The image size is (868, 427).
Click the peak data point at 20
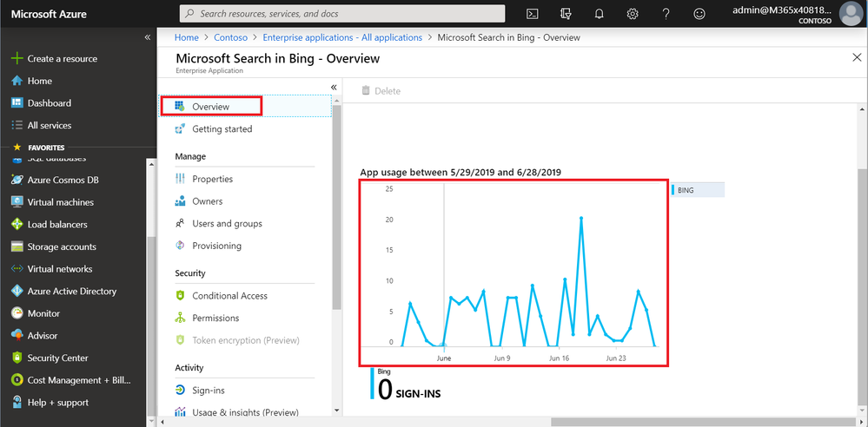[x=581, y=219]
